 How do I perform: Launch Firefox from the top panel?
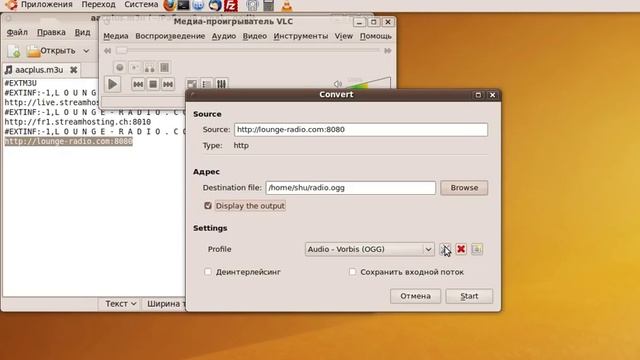[169, 5]
